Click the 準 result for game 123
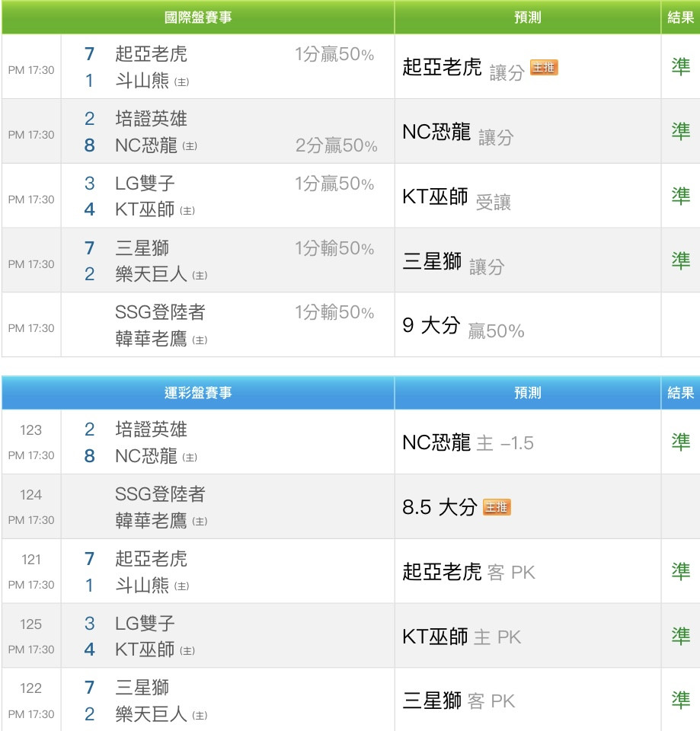 point(680,442)
